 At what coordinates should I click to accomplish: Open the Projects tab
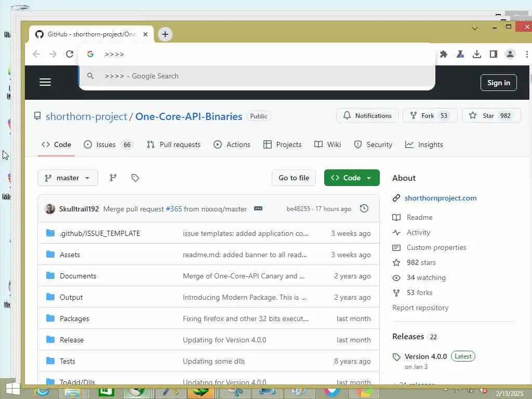282,144
